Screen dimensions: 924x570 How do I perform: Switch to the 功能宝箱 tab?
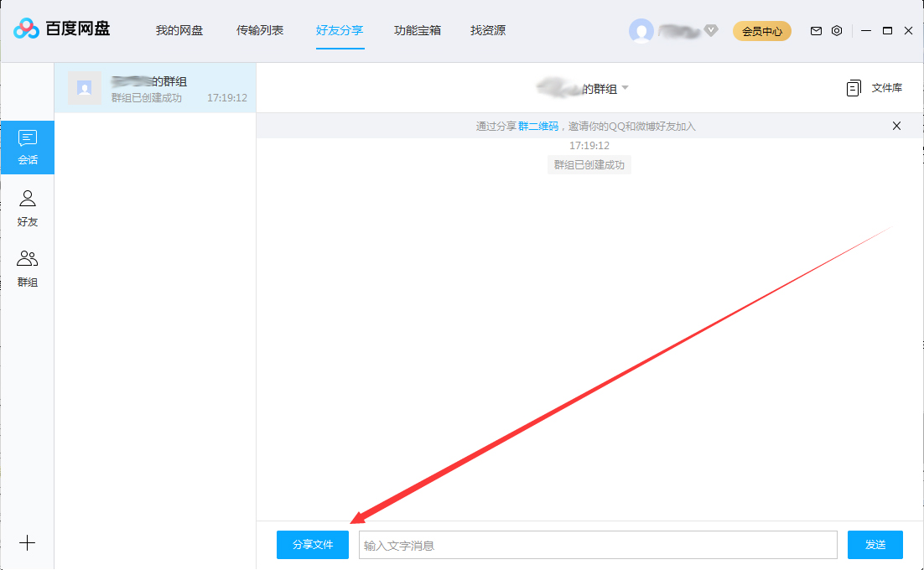tap(417, 30)
